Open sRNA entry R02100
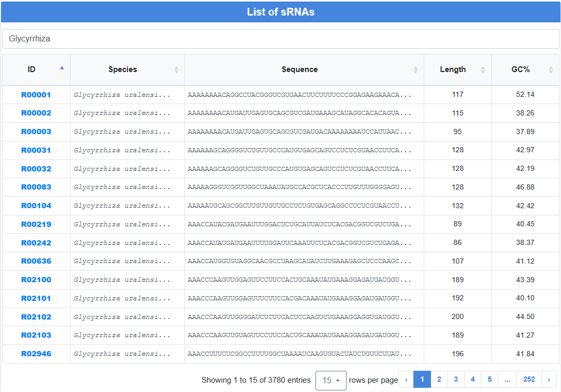This screenshot has height=392, width=561. 36,280
